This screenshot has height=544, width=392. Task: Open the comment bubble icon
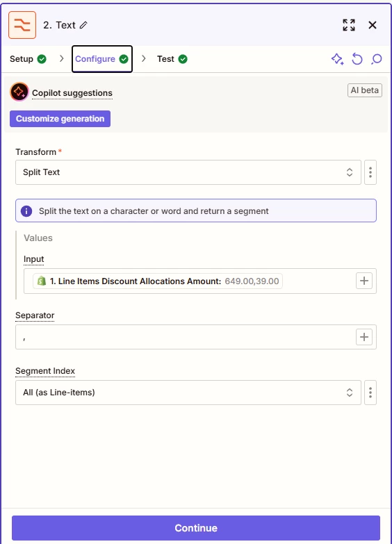tap(377, 59)
